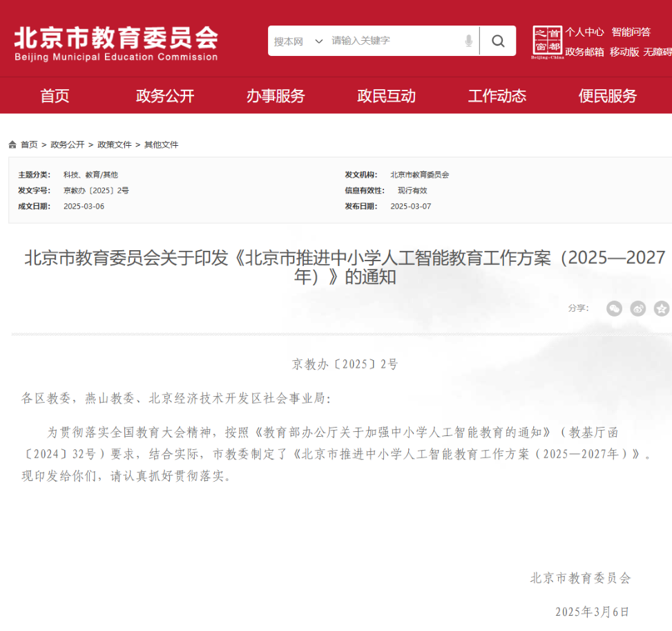This screenshot has height=631, width=672.
Task: Open the 智能问答 link
Action: tap(631, 32)
